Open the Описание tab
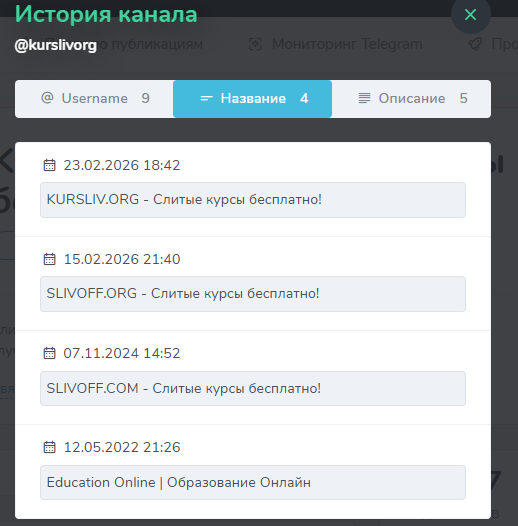518x526 pixels. pos(411,99)
